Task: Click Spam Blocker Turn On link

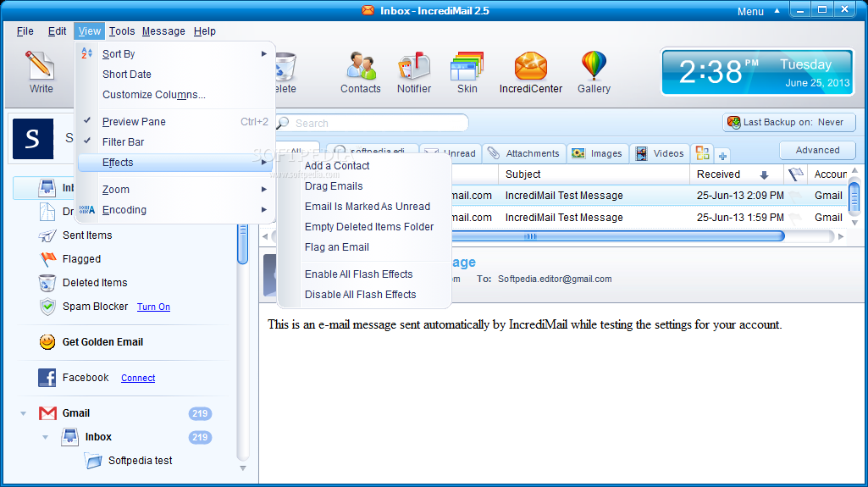Action: 153,307
